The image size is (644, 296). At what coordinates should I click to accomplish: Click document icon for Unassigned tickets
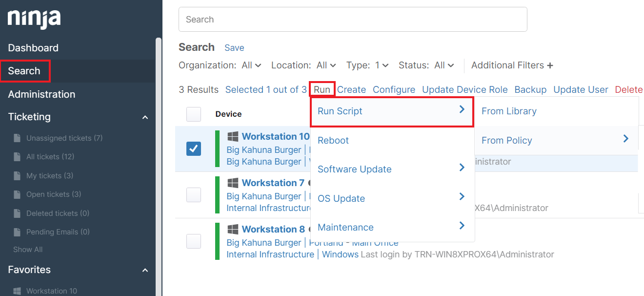(x=17, y=138)
